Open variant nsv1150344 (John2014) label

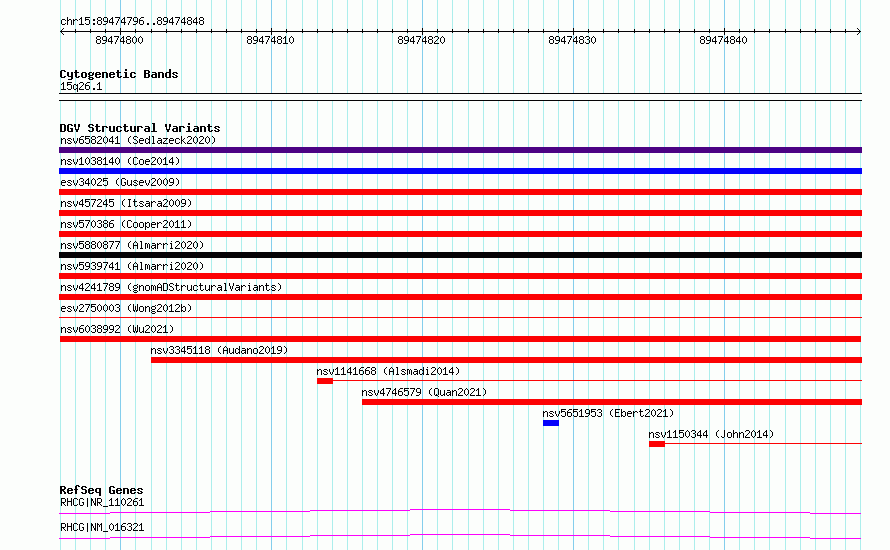[711, 434]
